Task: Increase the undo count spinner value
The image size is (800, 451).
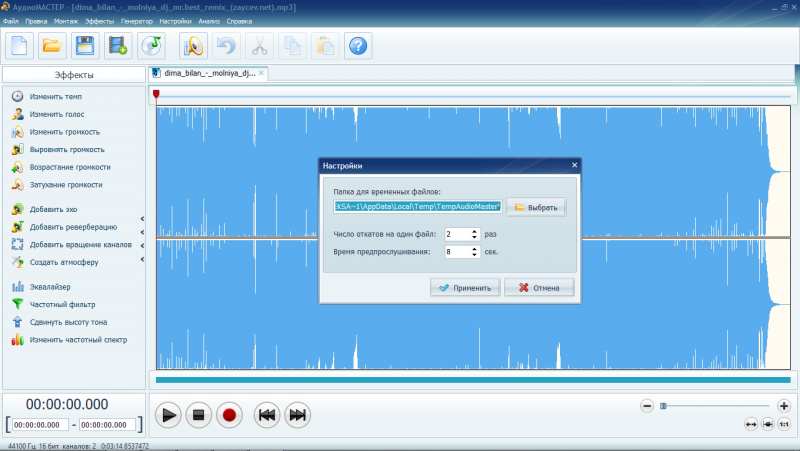Action: (x=474, y=230)
